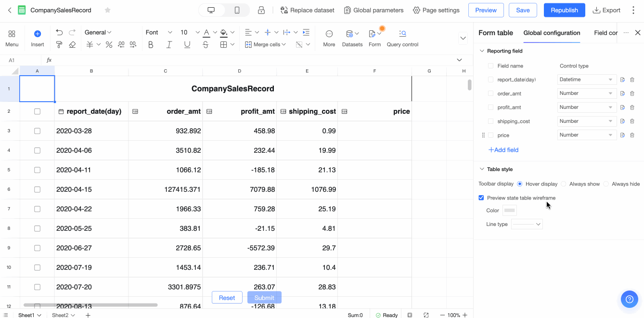Open the wireframe Color swatch picker

coord(509,210)
